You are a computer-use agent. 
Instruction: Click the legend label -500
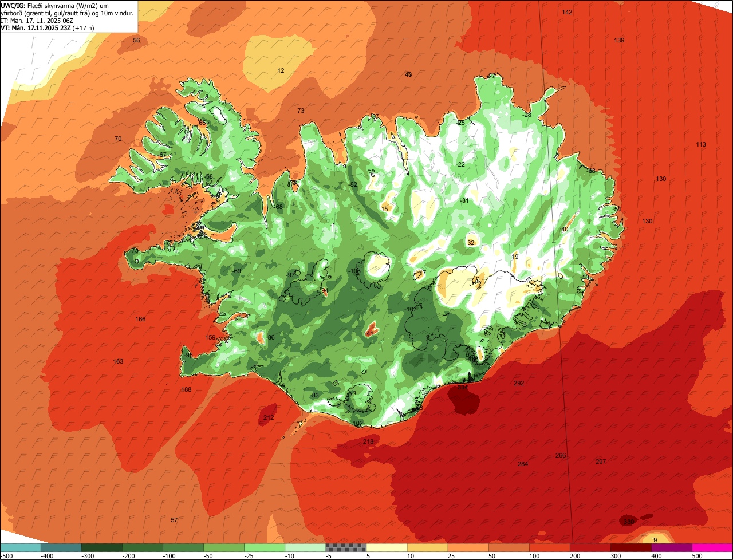pyautogui.click(x=7, y=555)
